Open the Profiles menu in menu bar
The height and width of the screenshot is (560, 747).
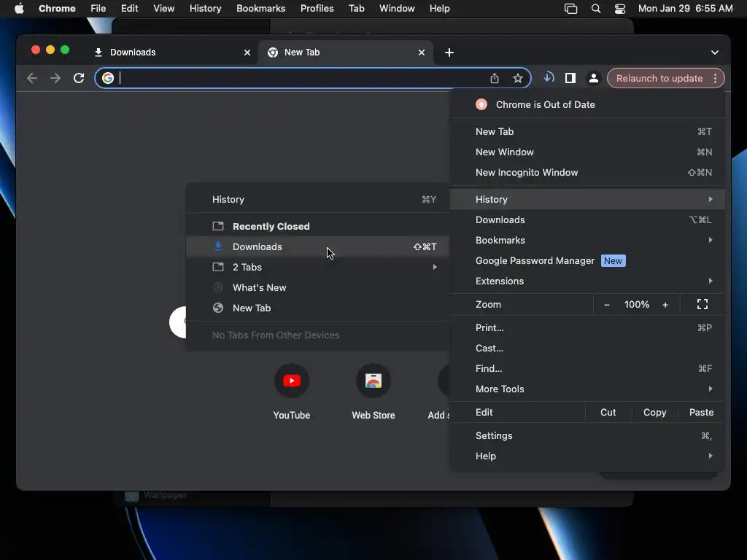(317, 9)
